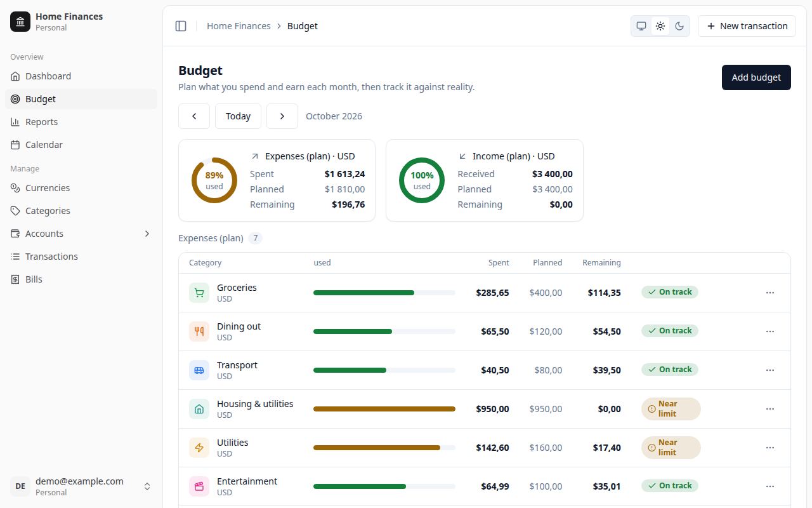812x508 pixels.
Task: Open Budget in sidebar
Action: pos(81,99)
